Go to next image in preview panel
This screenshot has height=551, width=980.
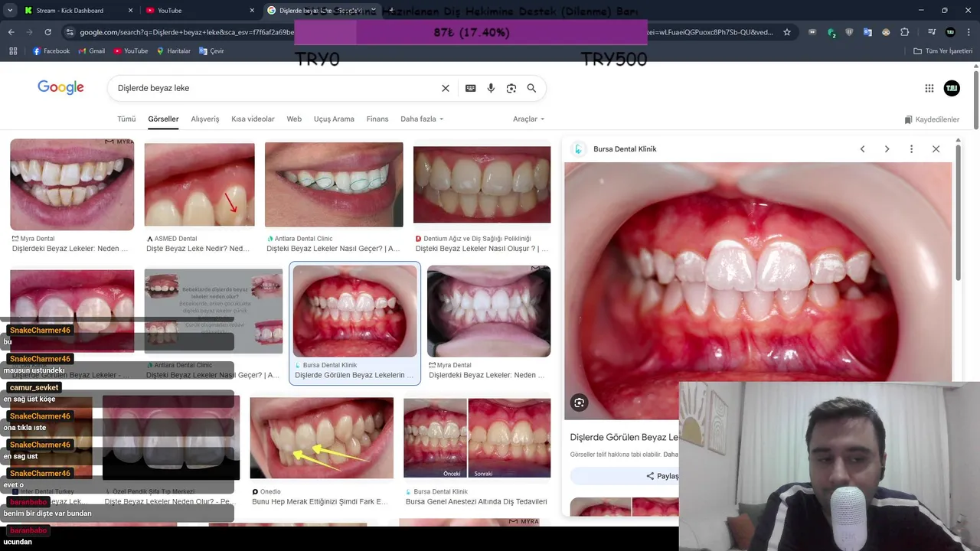pyautogui.click(x=887, y=149)
